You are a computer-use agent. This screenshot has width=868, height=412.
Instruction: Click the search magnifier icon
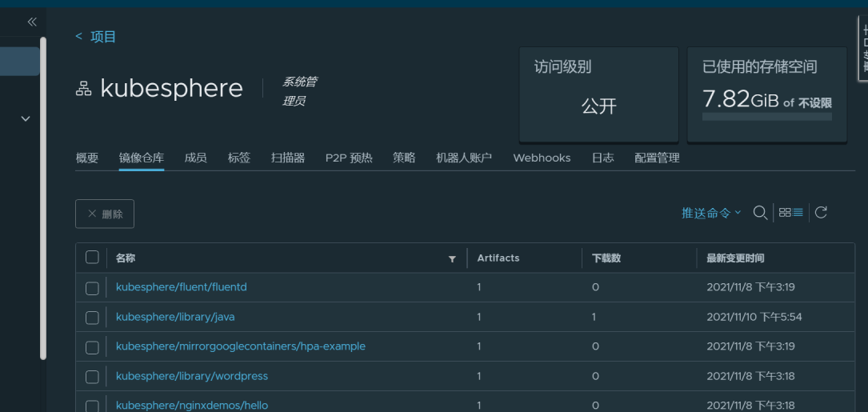click(x=761, y=213)
